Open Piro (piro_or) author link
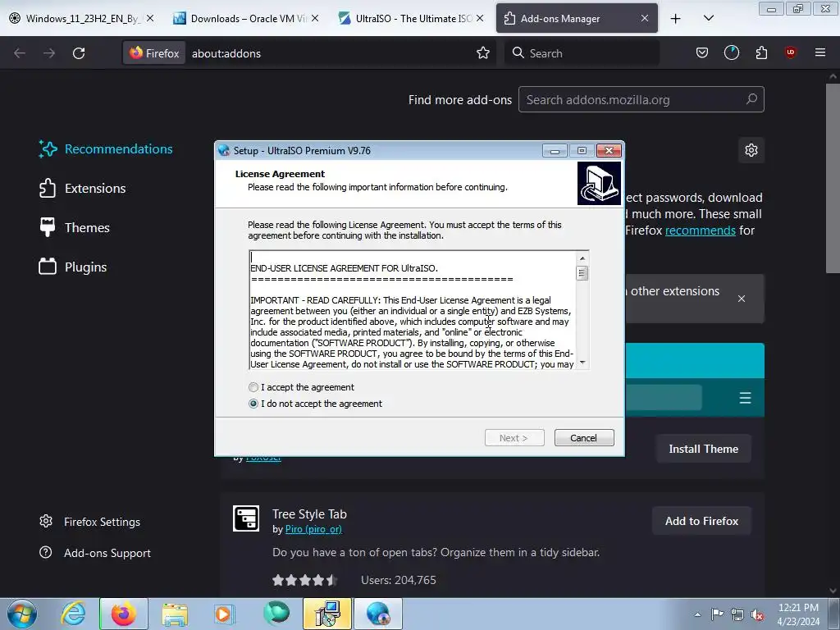Image resolution: width=840 pixels, height=630 pixels. [x=313, y=529]
